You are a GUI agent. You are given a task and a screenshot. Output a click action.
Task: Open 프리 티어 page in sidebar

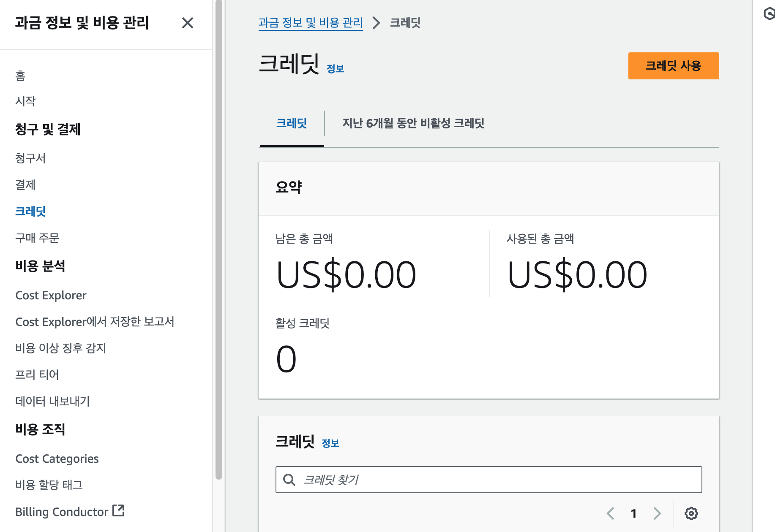[37, 375]
